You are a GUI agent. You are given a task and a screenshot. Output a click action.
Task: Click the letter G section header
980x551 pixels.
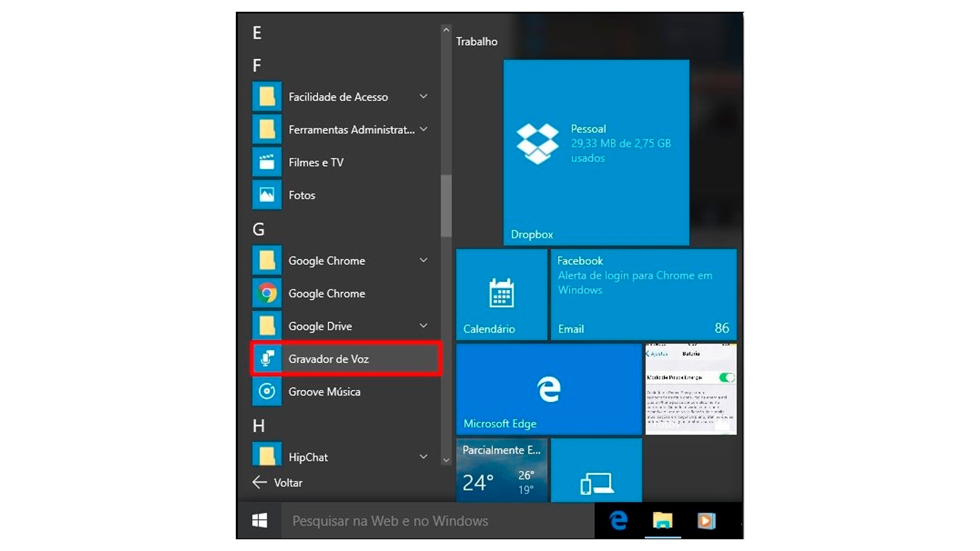point(258,229)
